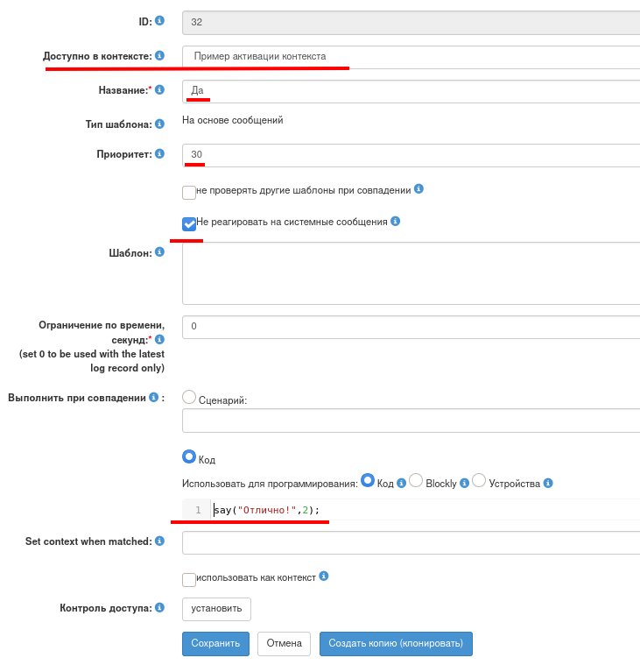640x672 pixels.
Task: Open the Доступно в контексте dropdown
Action: tap(411, 56)
